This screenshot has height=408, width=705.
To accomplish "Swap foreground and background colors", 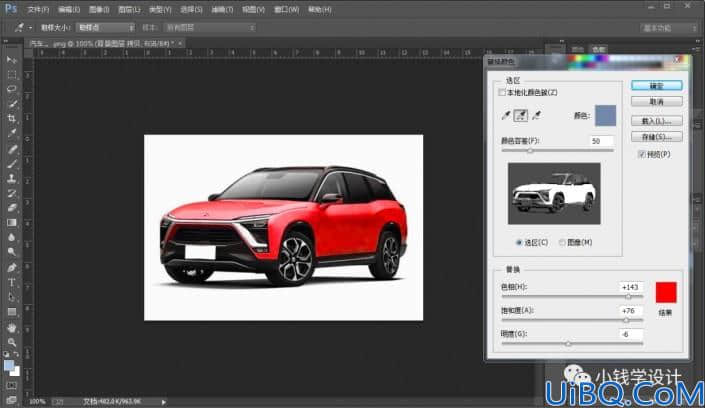I will (x=17, y=354).
